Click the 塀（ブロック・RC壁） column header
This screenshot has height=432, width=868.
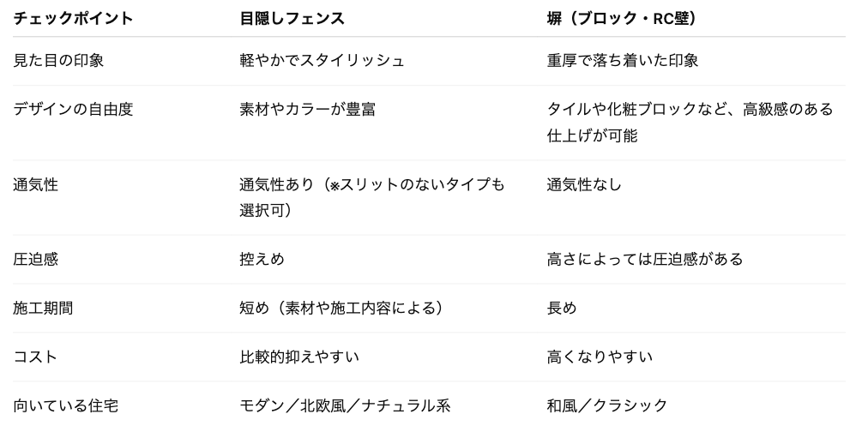622,18
